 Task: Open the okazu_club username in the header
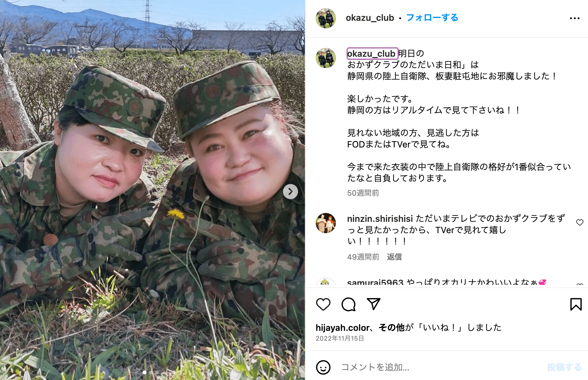(x=370, y=18)
